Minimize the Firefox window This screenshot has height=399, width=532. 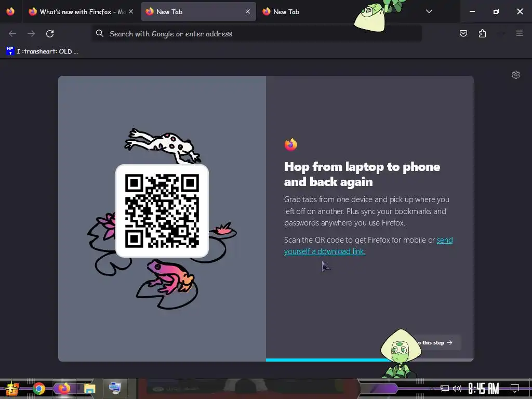(x=472, y=11)
